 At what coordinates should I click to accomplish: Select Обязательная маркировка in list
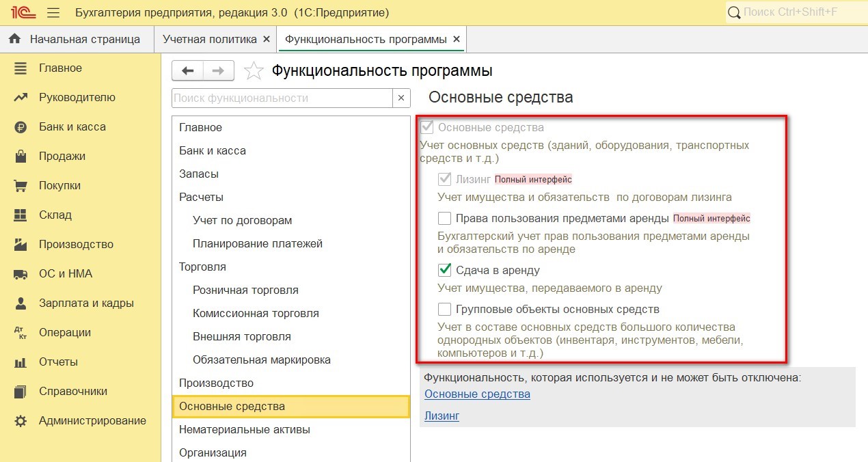click(x=291, y=360)
